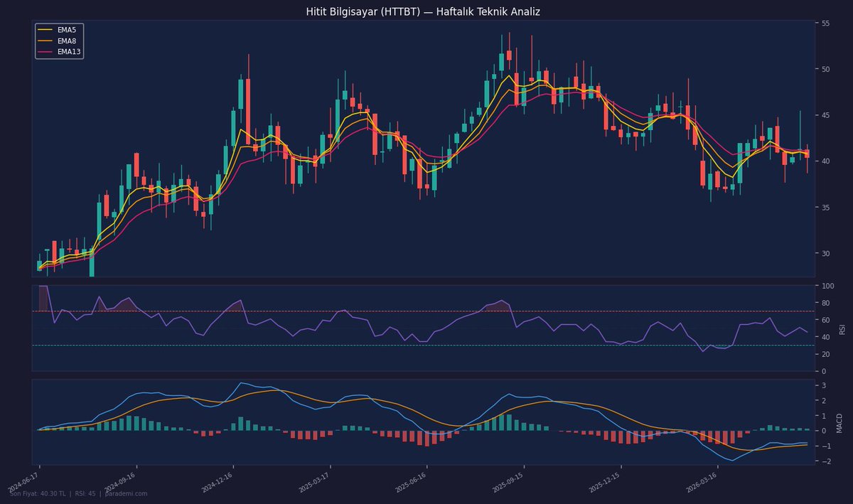853x504 pixels.
Task: Click the 2024-12-16 date label
Action: pos(218,481)
